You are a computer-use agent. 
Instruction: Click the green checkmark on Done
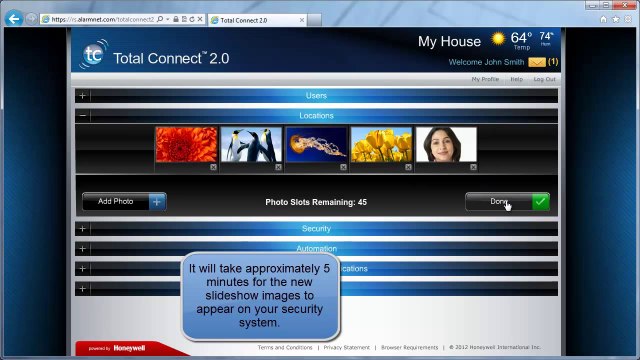(x=540, y=202)
